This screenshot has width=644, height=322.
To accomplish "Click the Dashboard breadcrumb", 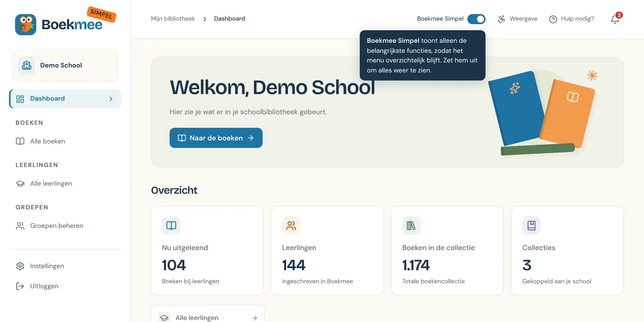I will click(x=229, y=19).
